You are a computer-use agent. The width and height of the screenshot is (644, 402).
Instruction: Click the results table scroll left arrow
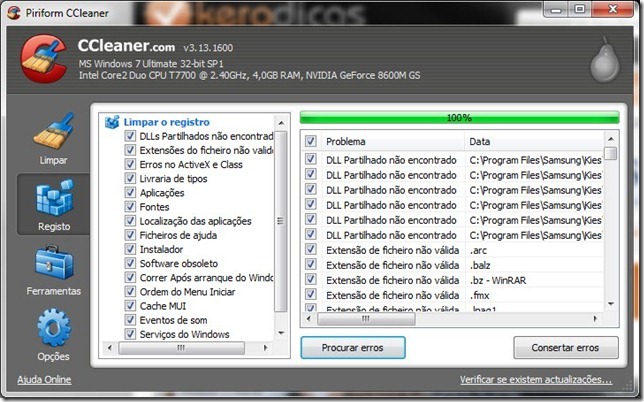click(x=309, y=319)
